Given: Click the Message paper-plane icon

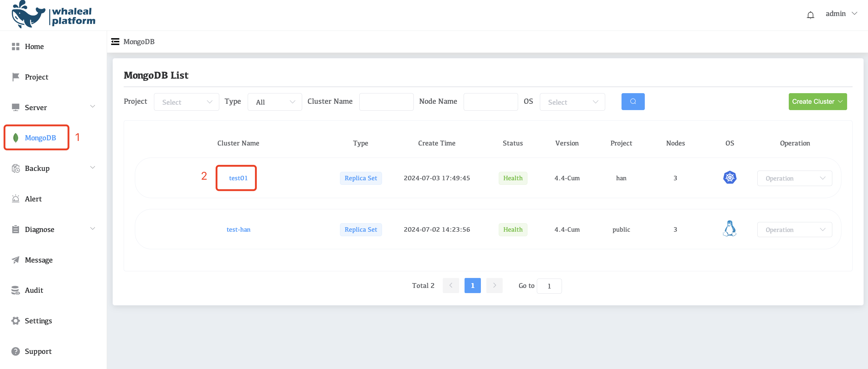Looking at the screenshot, I should point(15,260).
